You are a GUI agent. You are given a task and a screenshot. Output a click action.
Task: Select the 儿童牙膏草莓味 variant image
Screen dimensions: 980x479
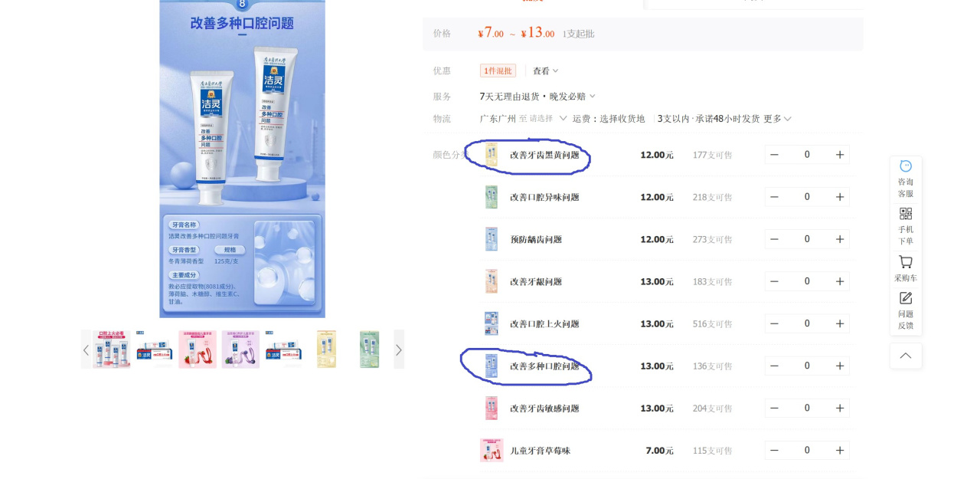pyautogui.click(x=492, y=450)
